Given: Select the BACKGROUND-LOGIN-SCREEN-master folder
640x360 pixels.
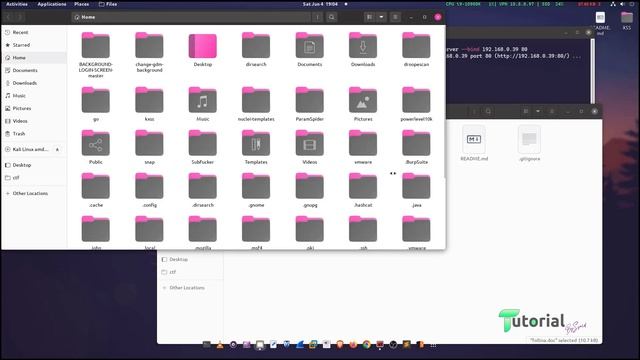Looking at the screenshot, I should click(96, 55).
